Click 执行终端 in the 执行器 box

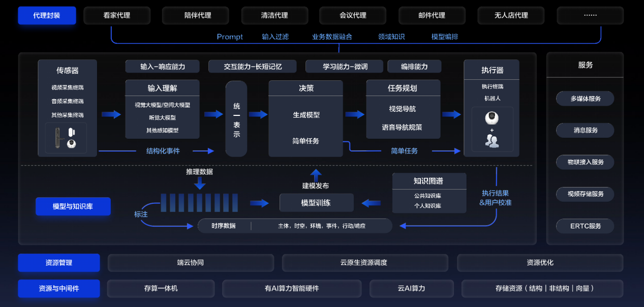point(492,86)
